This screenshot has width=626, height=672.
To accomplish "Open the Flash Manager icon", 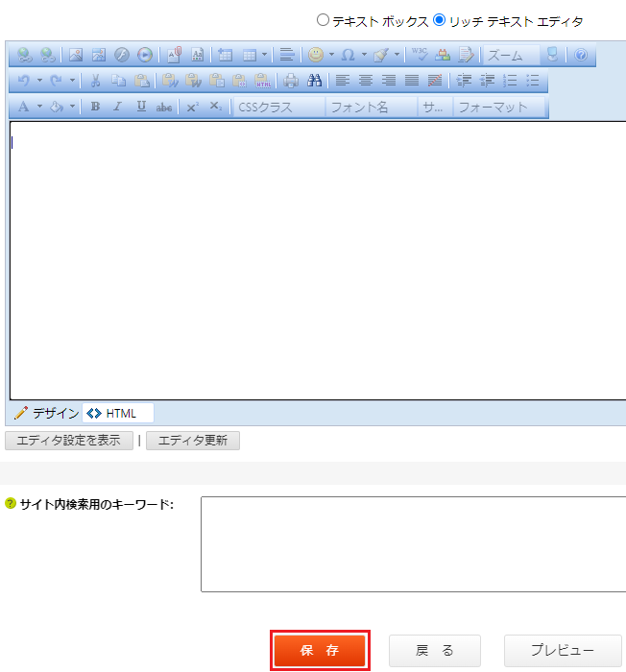I will click(122, 55).
